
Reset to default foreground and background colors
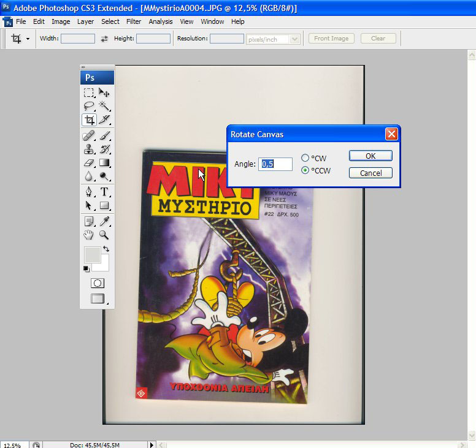click(86, 269)
